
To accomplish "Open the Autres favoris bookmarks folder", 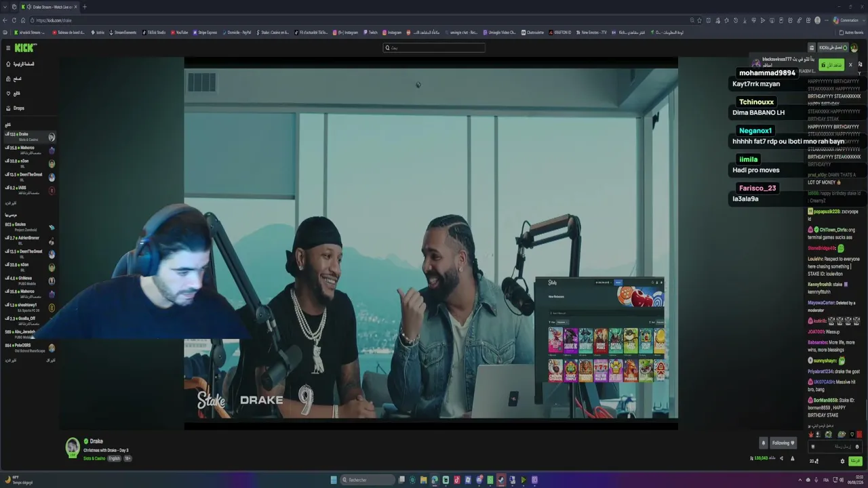I will click(851, 33).
